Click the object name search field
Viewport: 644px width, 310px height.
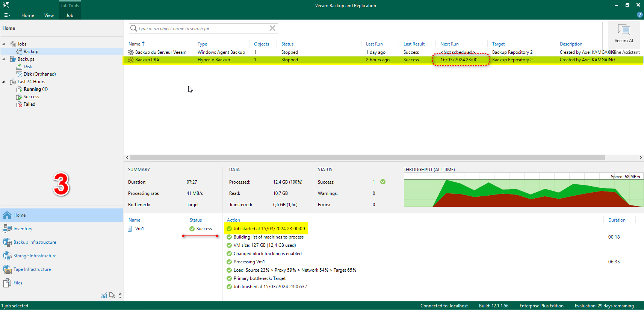203,29
